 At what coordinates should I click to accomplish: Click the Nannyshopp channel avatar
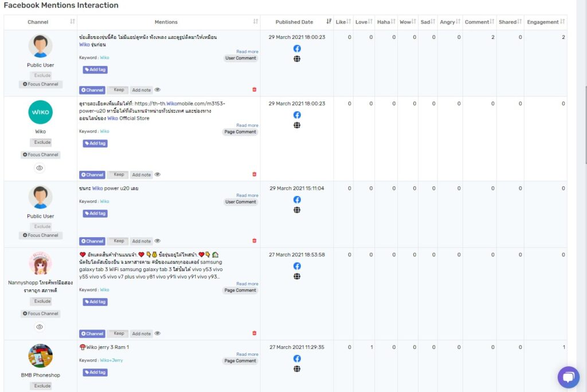pyautogui.click(x=41, y=264)
